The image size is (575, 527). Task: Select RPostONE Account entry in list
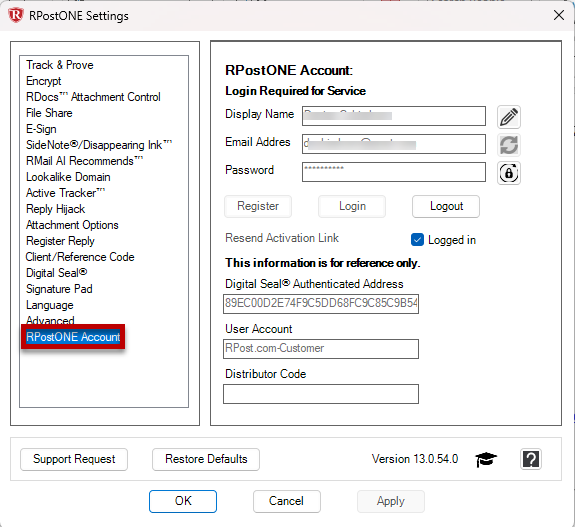click(x=73, y=337)
